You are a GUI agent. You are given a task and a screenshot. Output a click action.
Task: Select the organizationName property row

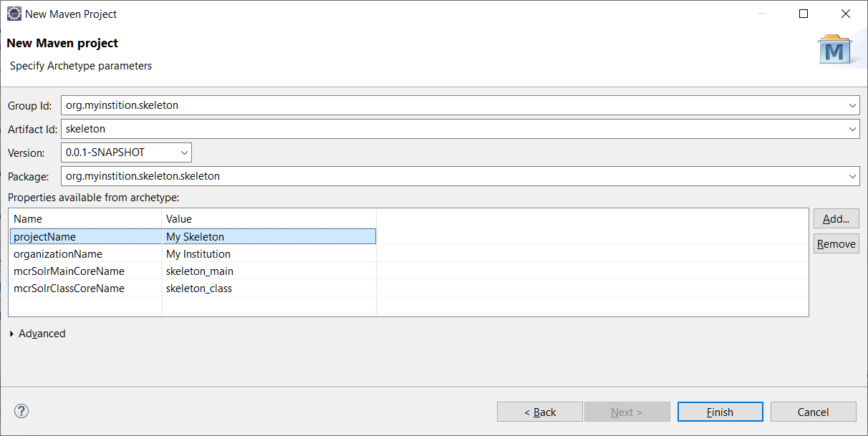(193, 253)
